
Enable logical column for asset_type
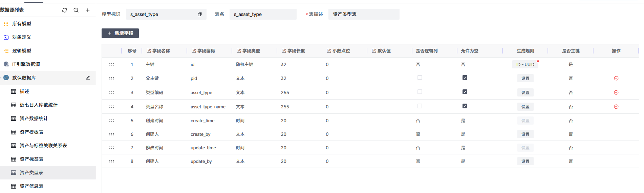(420, 92)
